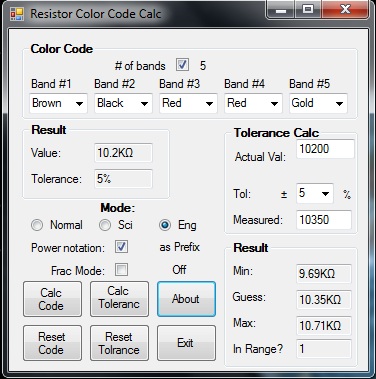Maximize the calculator window
Image resolution: width=376 pixels, height=379 pixels.
pyautogui.click(x=308, y=10)
